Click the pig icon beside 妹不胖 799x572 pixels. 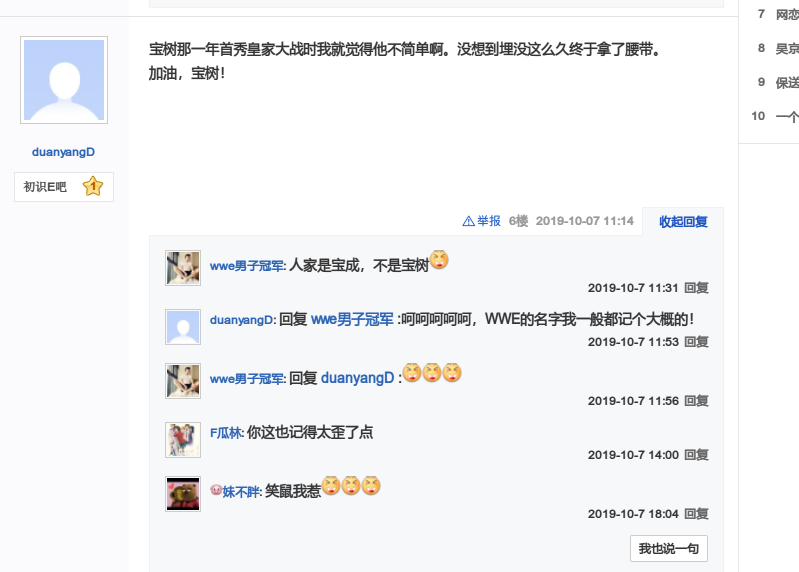(x=216, y=490)
